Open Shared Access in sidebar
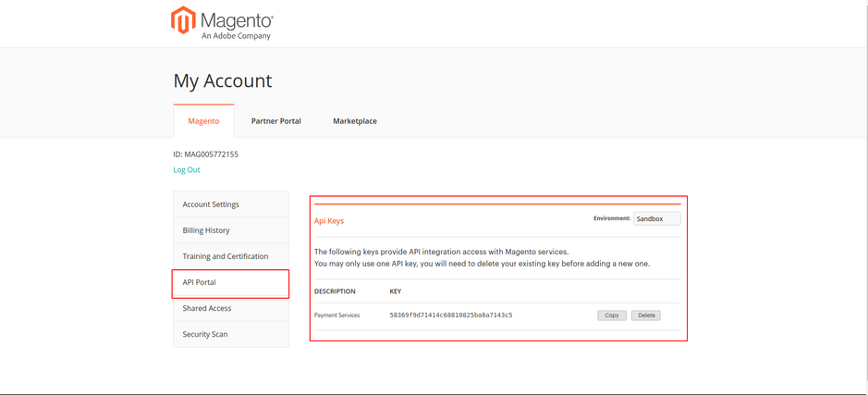 pos(231,309)
